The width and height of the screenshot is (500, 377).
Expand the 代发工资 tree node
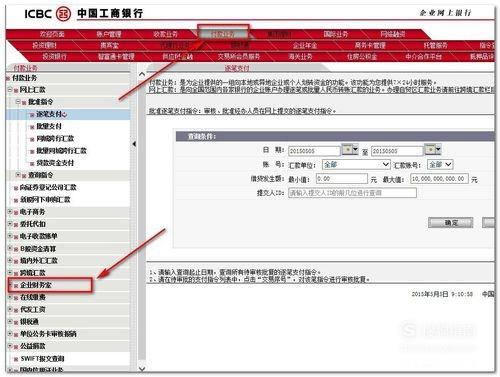click(x=10, y=309)
